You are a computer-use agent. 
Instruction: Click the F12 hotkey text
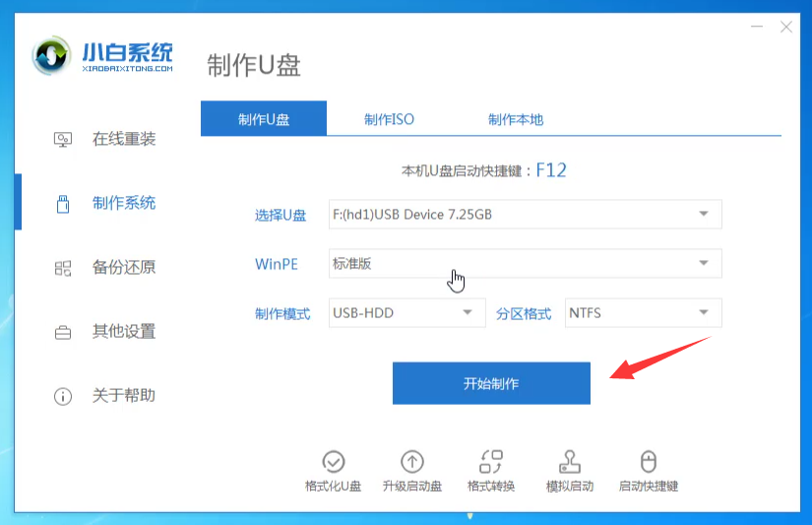click(x=551, y=170)
